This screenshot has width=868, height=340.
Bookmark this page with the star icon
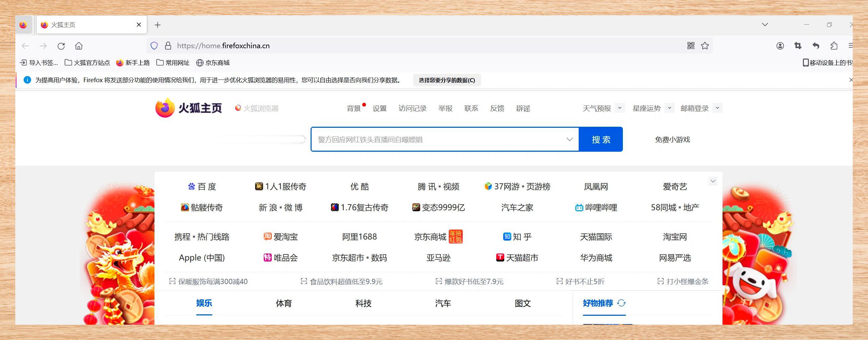pos(705,46)
